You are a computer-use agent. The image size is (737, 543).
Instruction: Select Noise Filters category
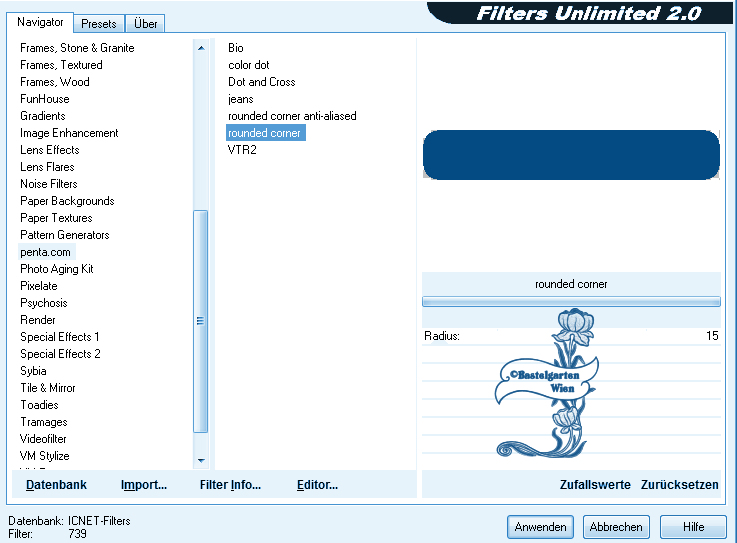[x=48, y=184]
